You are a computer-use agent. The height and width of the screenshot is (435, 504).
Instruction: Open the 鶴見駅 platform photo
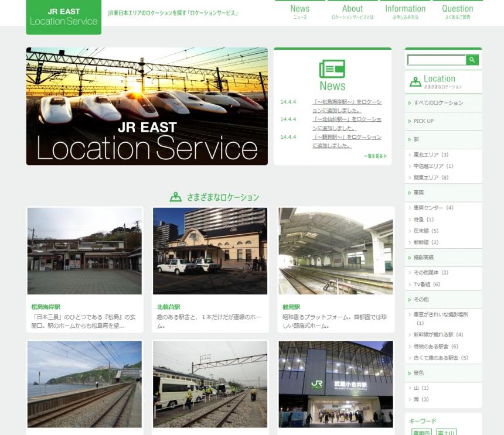click(x=336, y=251)
